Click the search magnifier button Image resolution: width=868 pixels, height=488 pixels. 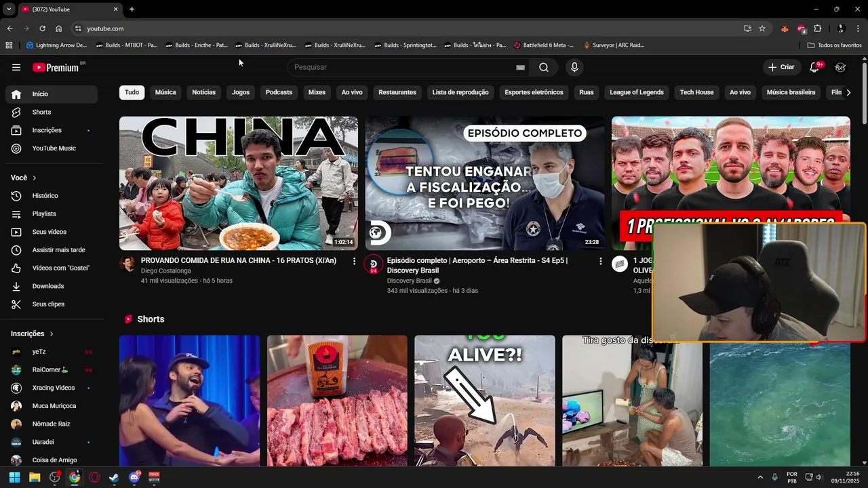pos(544,67)
